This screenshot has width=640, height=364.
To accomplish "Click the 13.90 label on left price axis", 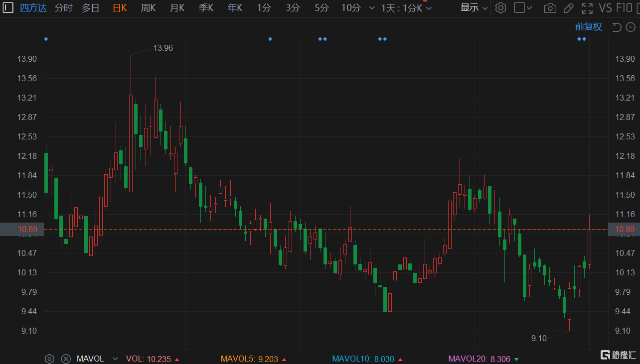I will [26, 59].
